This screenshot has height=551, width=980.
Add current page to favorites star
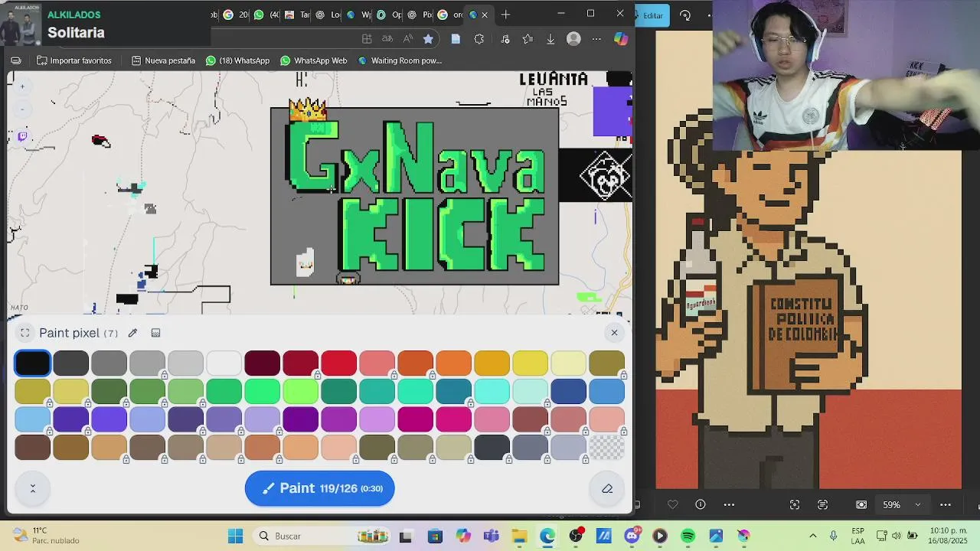[428, 39]
